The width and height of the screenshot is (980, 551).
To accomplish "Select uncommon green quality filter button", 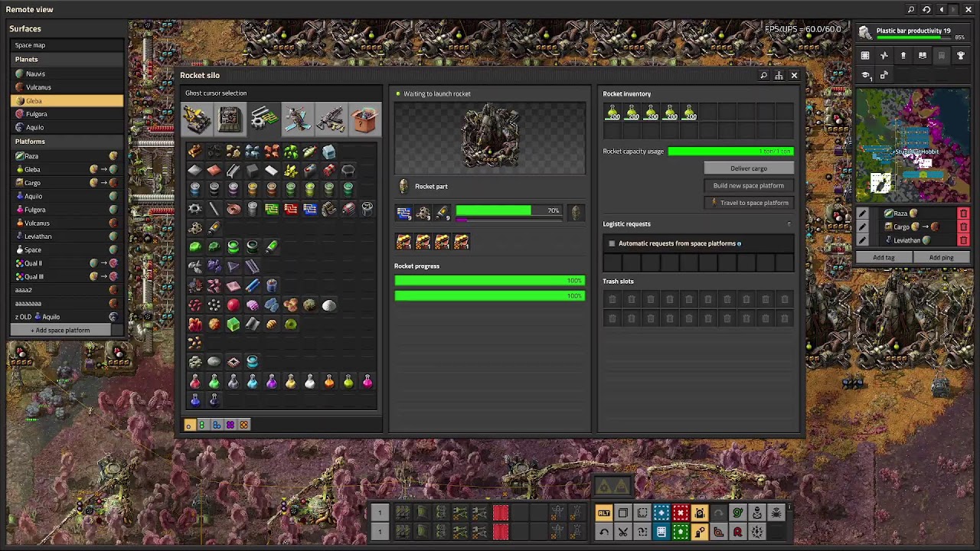I will tap(202, 425).
